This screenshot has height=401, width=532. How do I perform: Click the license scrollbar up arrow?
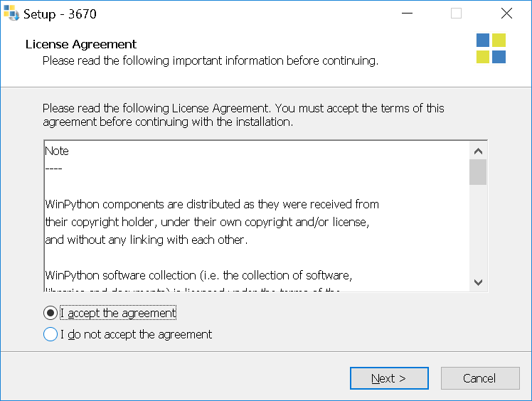pyautogui.click(x=478, y=151)
